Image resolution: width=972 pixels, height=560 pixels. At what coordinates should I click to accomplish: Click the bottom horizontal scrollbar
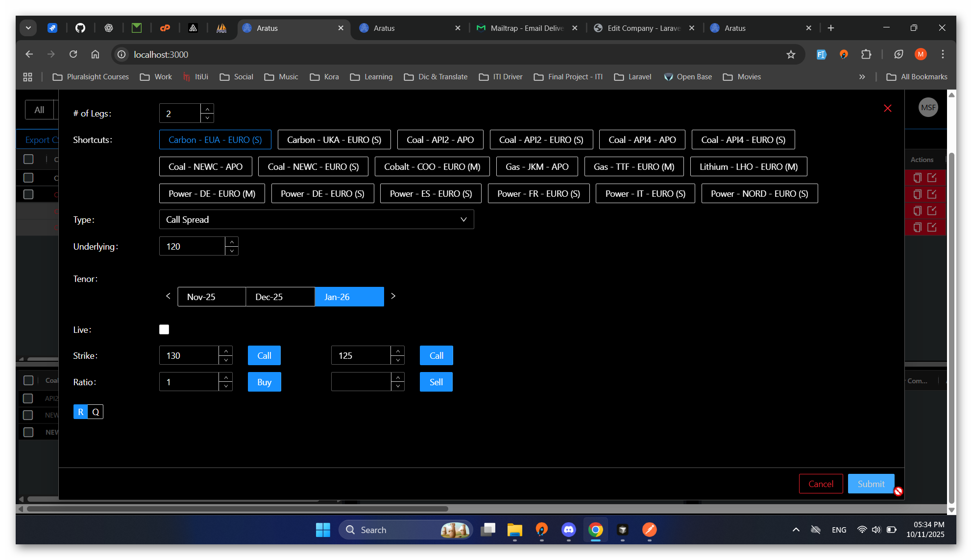pyautogui.click(x=238, y=509)
